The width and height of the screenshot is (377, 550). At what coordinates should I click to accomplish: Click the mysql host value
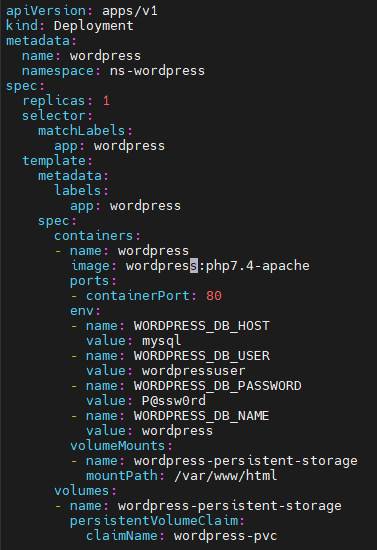point(162,341)
